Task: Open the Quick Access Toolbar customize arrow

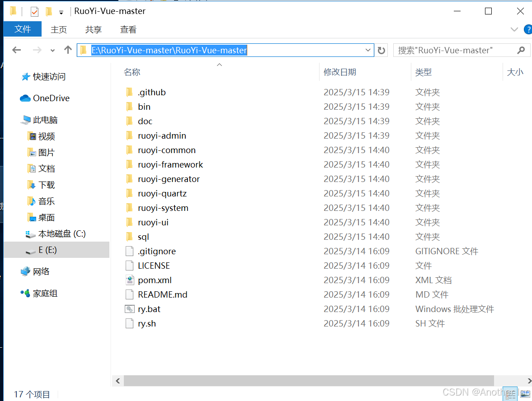Action: (61, 13)
